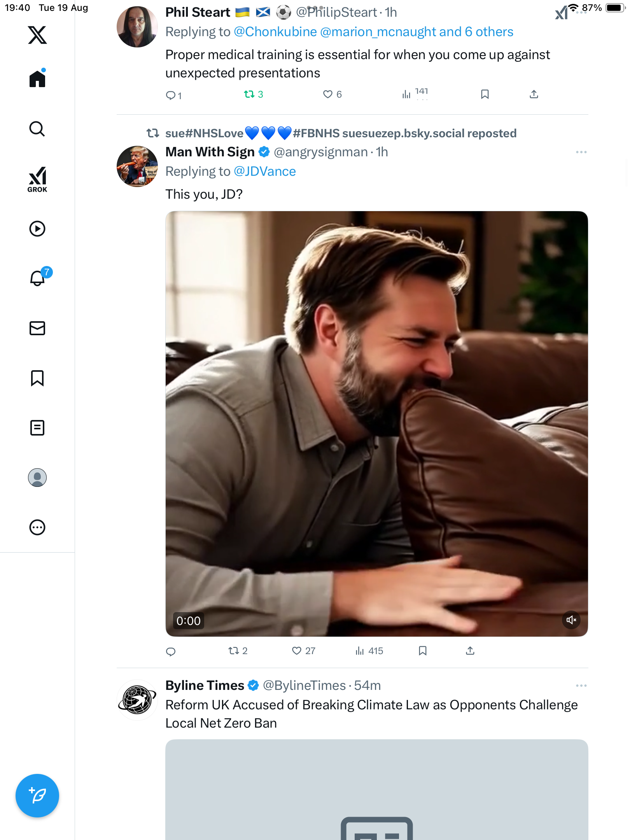Open Notifications bell with 7 badge
Screen dimensions: 630x840
pos(38,278)
